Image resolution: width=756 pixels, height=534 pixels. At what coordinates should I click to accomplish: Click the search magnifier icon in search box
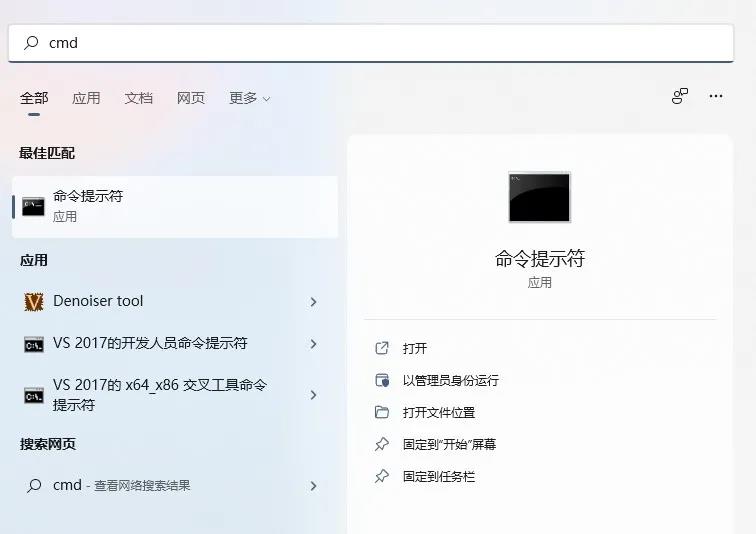[x=31, y=43]
